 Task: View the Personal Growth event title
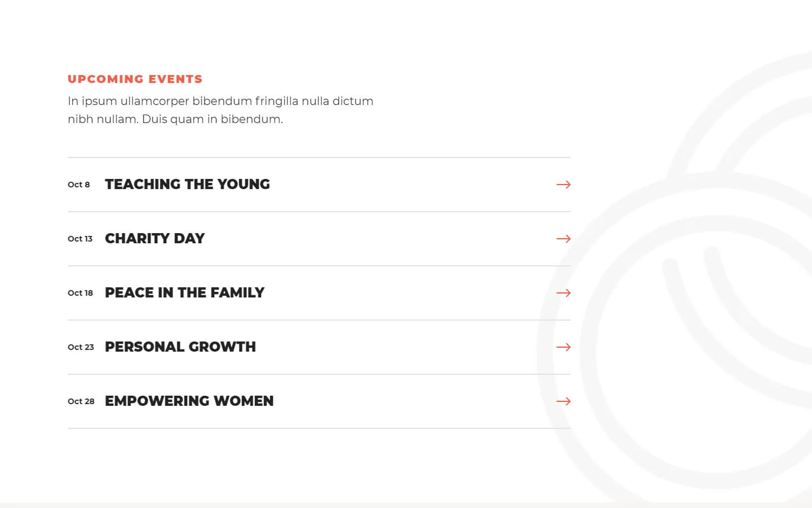coord(180,347)
